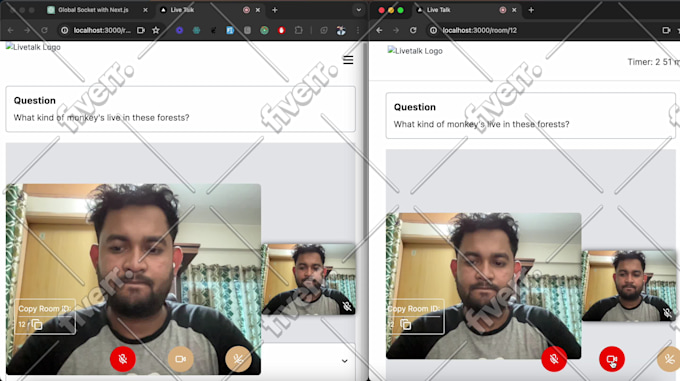
Task: Mute microphone in left window call controls
Action: pyautogui.click(x=123, y=359)
